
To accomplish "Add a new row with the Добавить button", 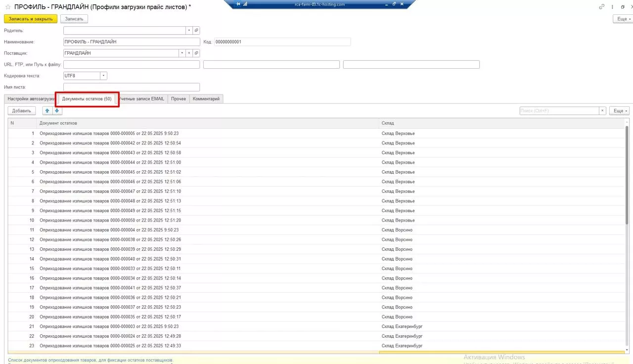I will (x=22, y=111).
